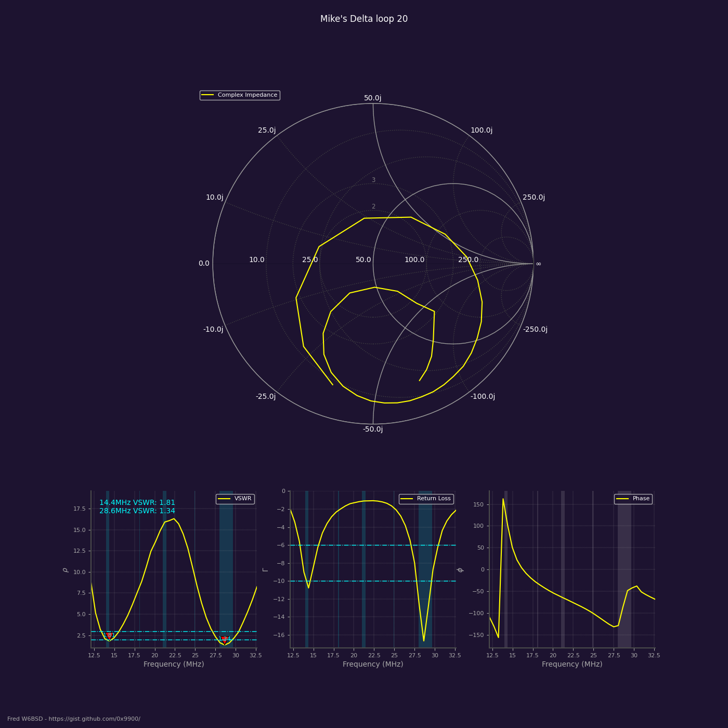
Task: Click the positive "50.0j" label atop Smith chart
Action: pos(372,98)
